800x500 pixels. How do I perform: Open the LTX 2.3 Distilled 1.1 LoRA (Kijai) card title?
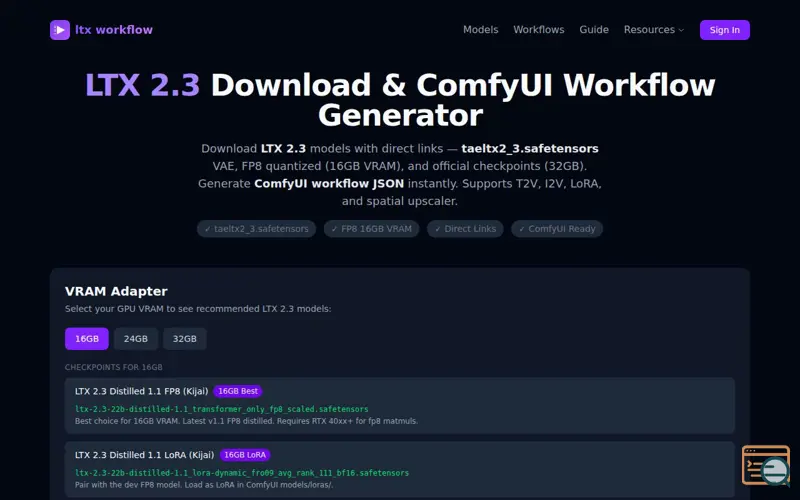[x=144, y=455]
